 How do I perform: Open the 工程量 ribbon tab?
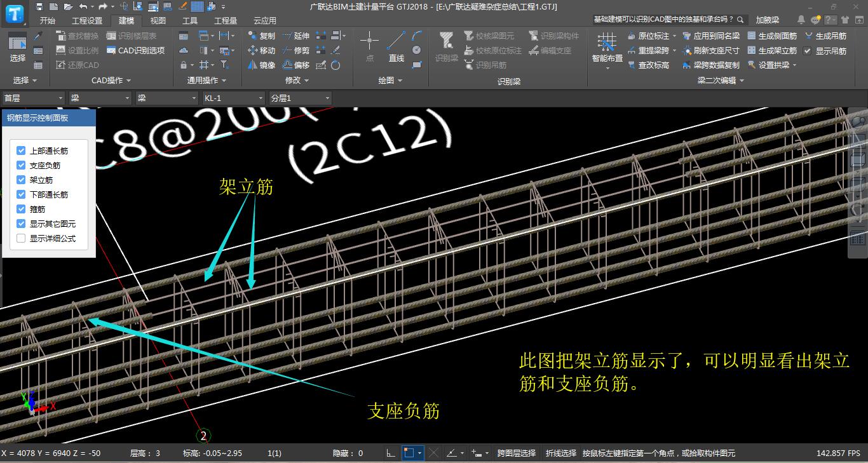pos(226,20)
